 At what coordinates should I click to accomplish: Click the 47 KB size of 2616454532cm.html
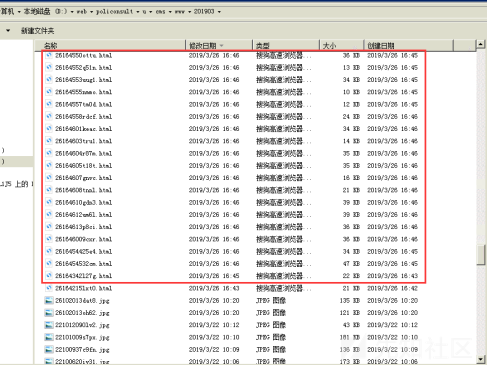[x=352, y=264]
